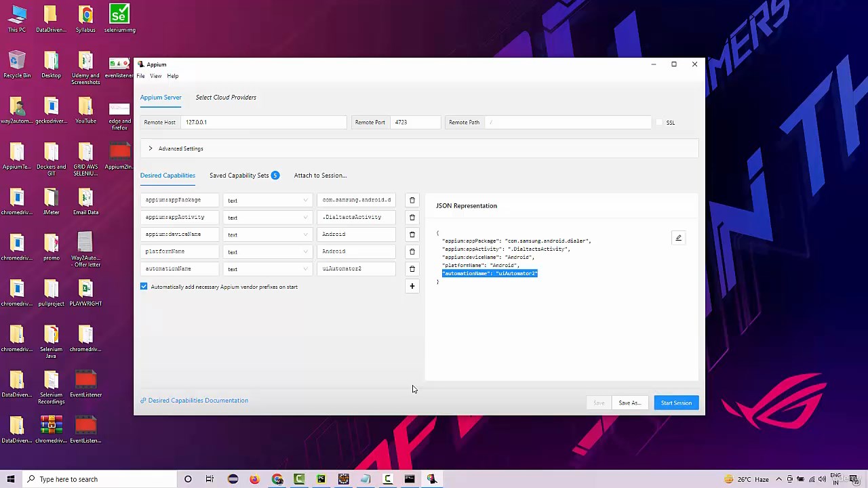Open the Selenium Recordings folder
Viewport: 868px width, 488px height.
point(52,387)
